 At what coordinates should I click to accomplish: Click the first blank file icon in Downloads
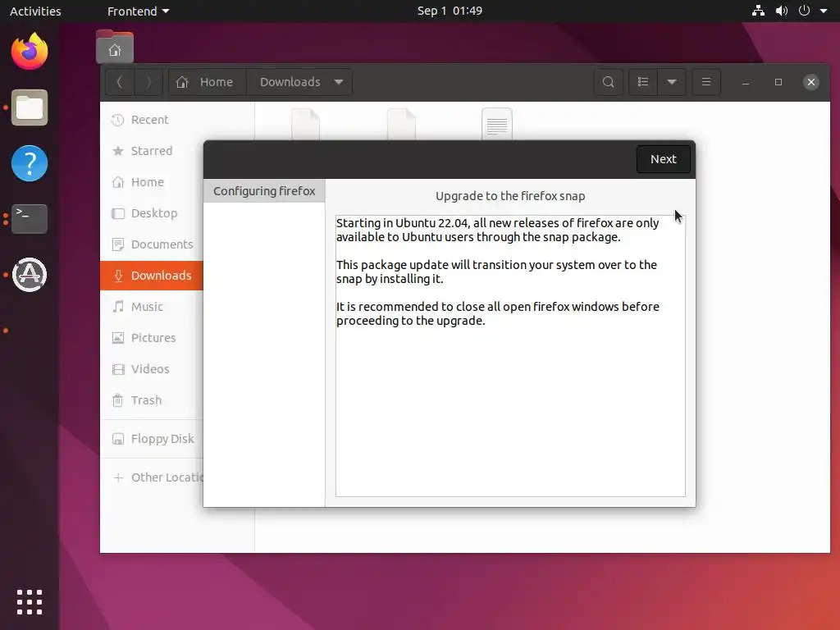point(305,124)
